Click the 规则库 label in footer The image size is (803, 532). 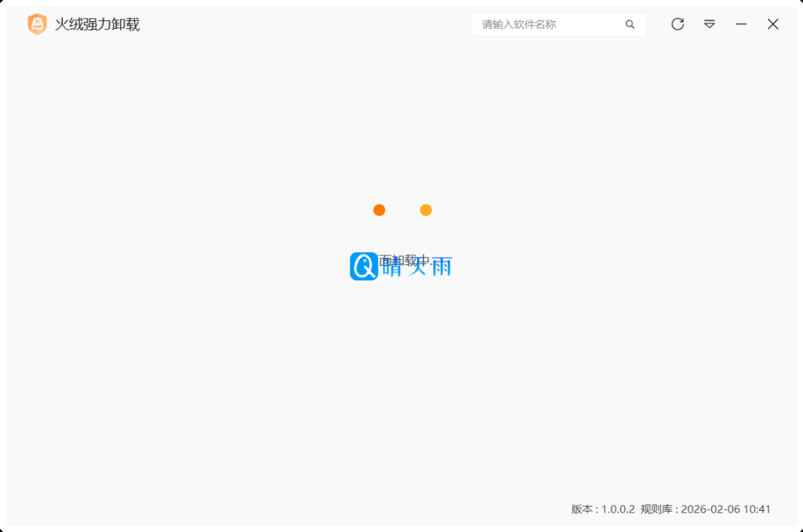coord(656,509)
